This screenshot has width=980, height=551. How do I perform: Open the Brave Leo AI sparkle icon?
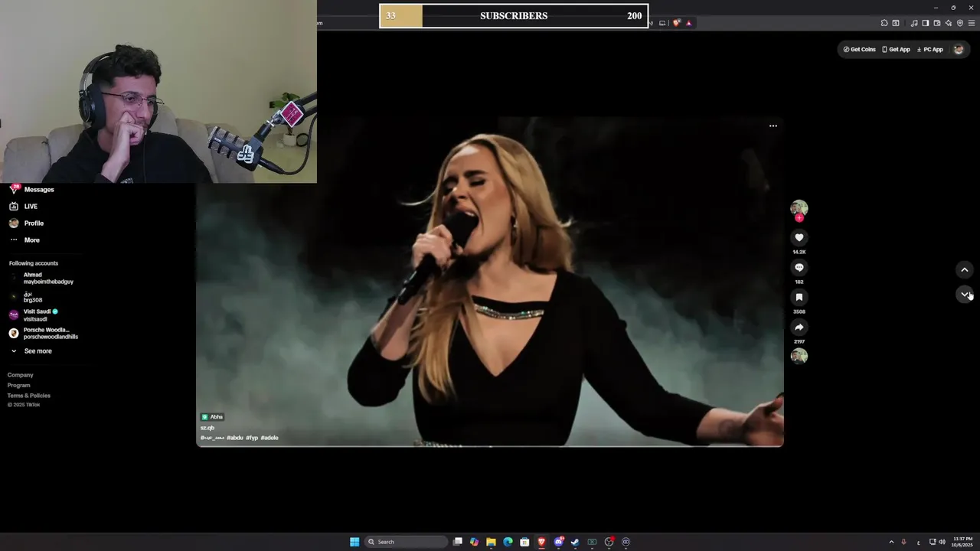coord(949,23)
